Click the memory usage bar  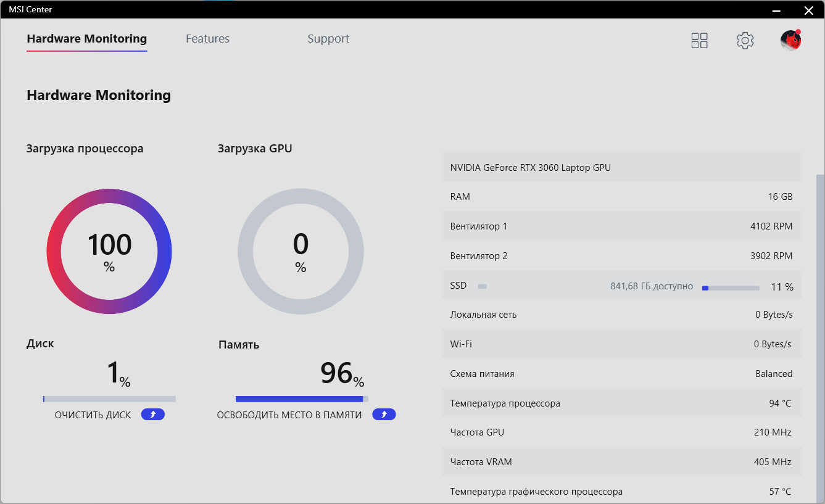302,399
